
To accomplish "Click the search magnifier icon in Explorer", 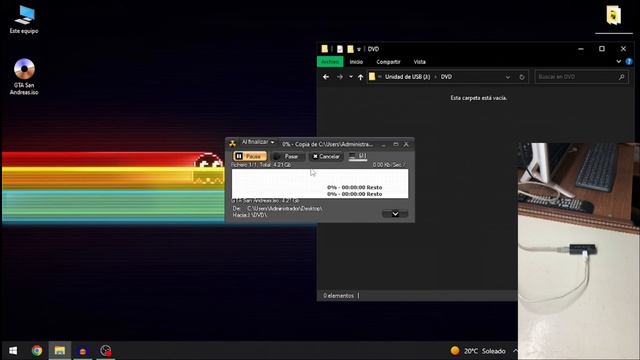I will coord(621,77).
